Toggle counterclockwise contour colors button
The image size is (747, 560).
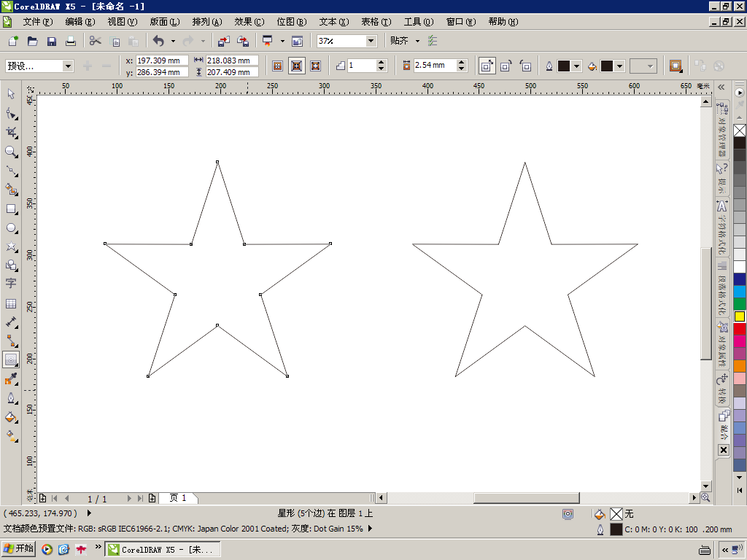[x=525, y=66]
